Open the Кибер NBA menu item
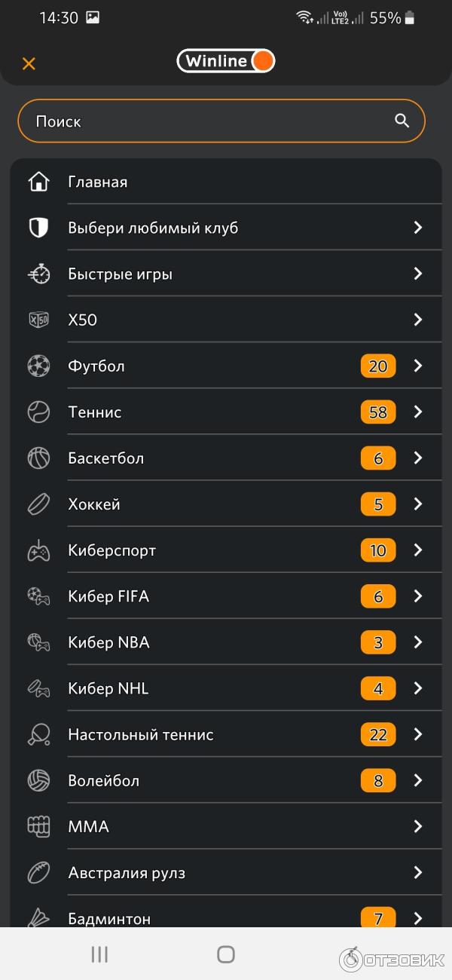Viewport: 452px width, 980px height. (108, 643)
